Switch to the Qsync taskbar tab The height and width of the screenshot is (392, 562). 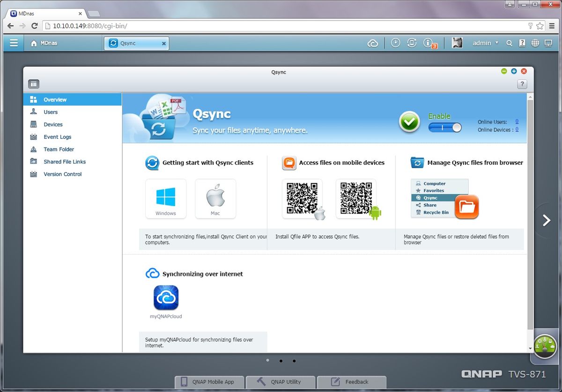pos(136,44)
